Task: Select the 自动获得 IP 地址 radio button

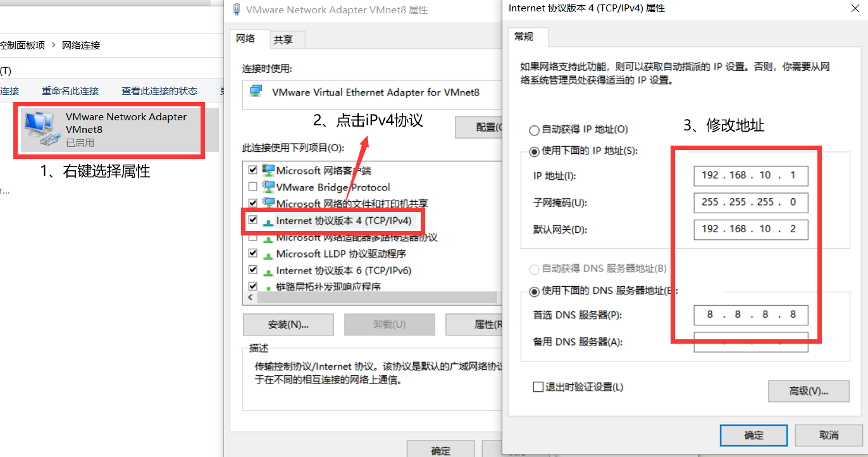Action: 535,130
